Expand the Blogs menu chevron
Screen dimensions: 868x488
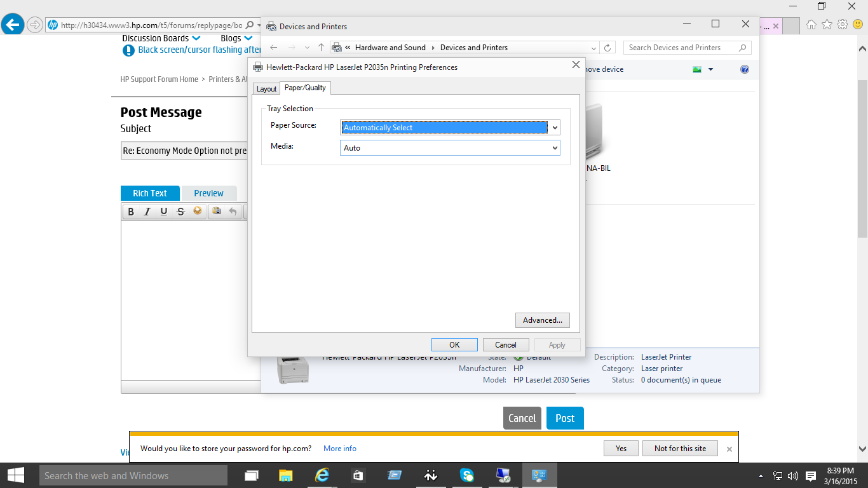coord(248,38)
